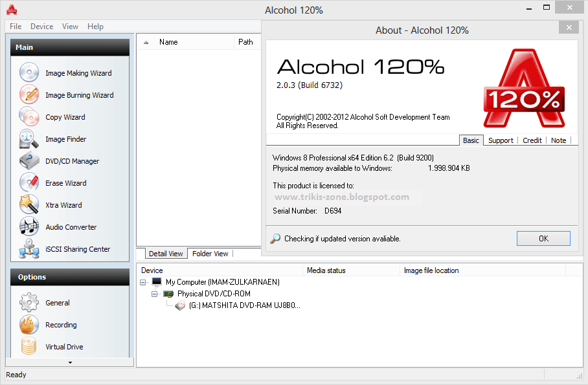Screen dimensions: 588x385
Task: Click the Virtual Drive options label
Action: click(x=64, y=347)
